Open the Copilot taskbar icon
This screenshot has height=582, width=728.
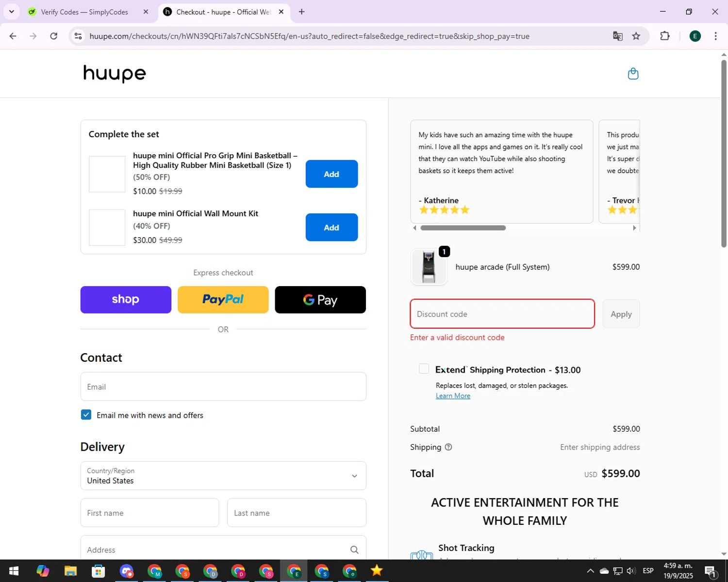[x=43, y=571]
